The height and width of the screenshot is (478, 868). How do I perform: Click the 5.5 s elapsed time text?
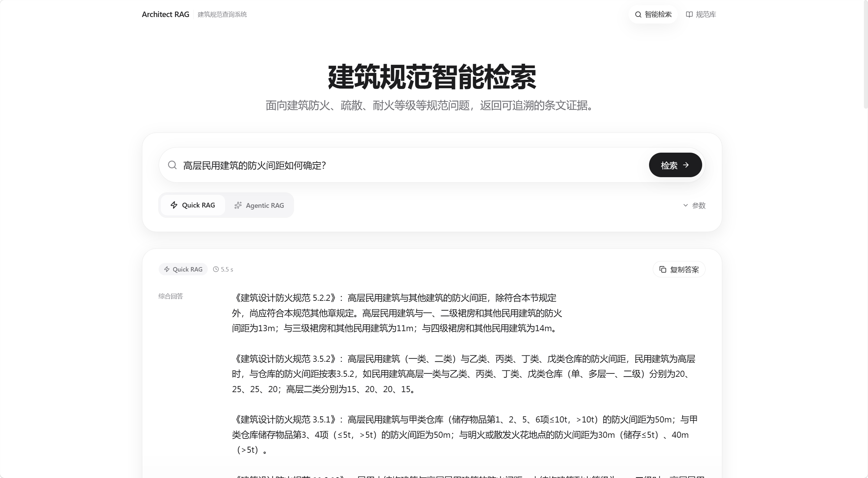(x=227, y=269)
